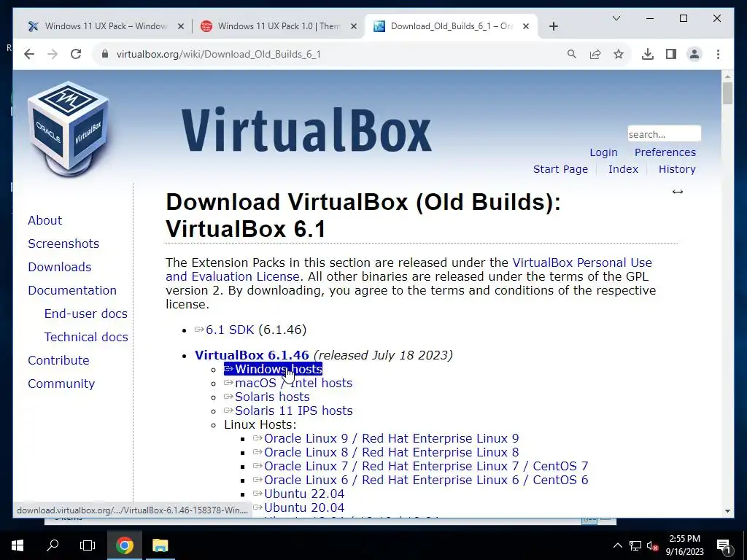Open the History link
Screen dimensions: 747x560
coord(677,169)
